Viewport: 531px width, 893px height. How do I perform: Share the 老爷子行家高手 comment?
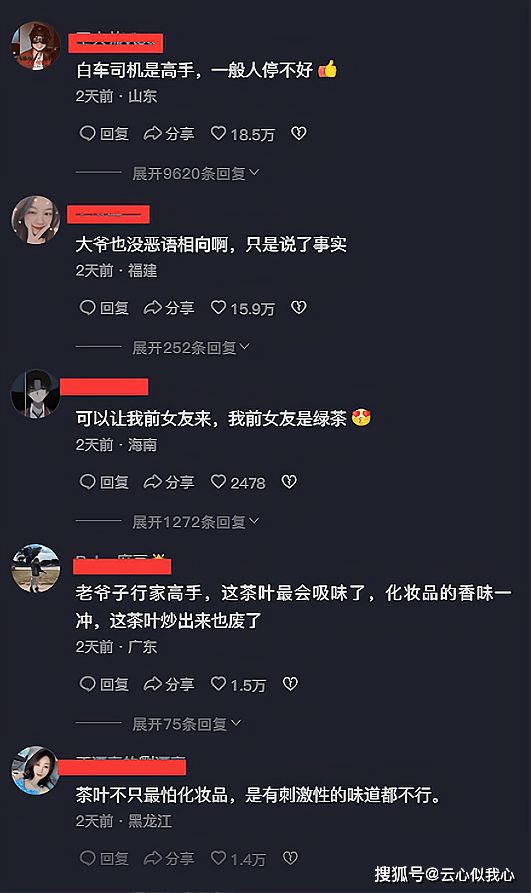169,685
